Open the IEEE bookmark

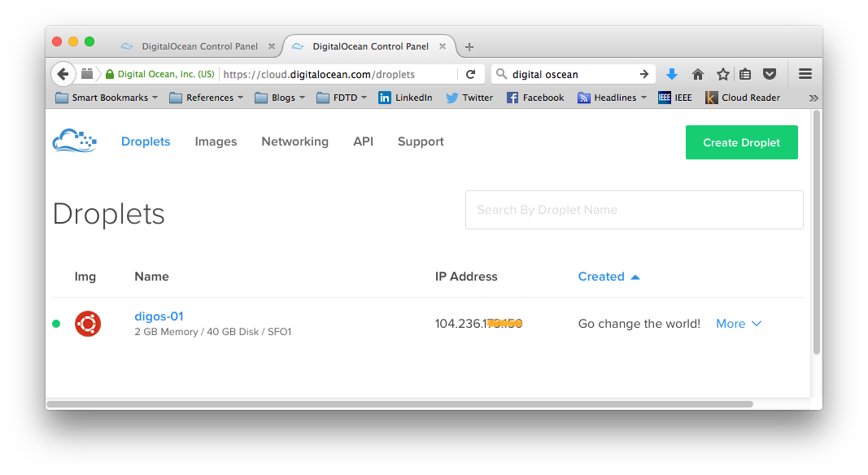(x=675, y=98)
